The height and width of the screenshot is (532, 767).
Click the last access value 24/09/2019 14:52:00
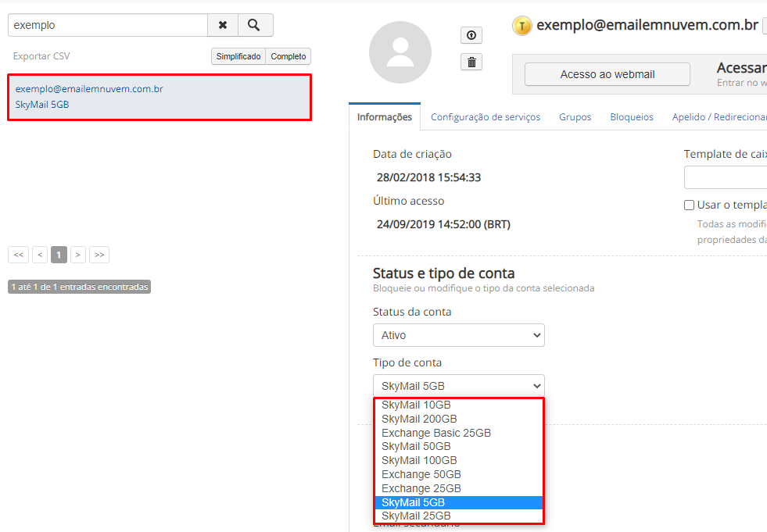click(443, 224)
